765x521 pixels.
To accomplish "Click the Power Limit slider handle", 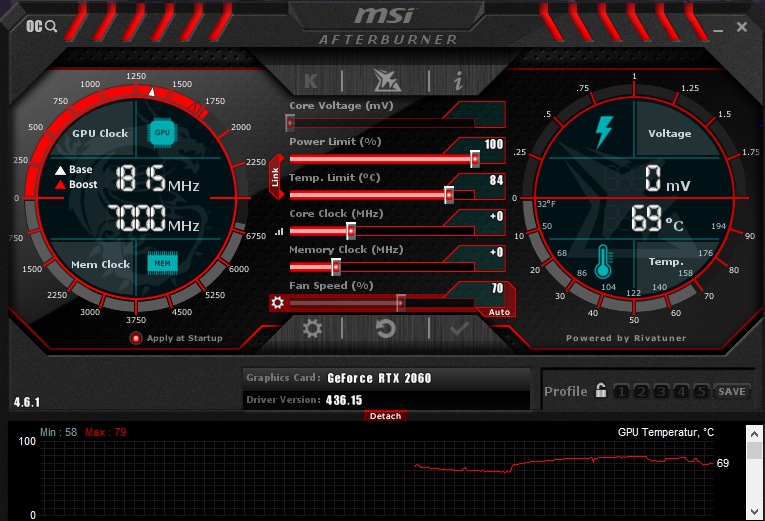I will (475, 159).
